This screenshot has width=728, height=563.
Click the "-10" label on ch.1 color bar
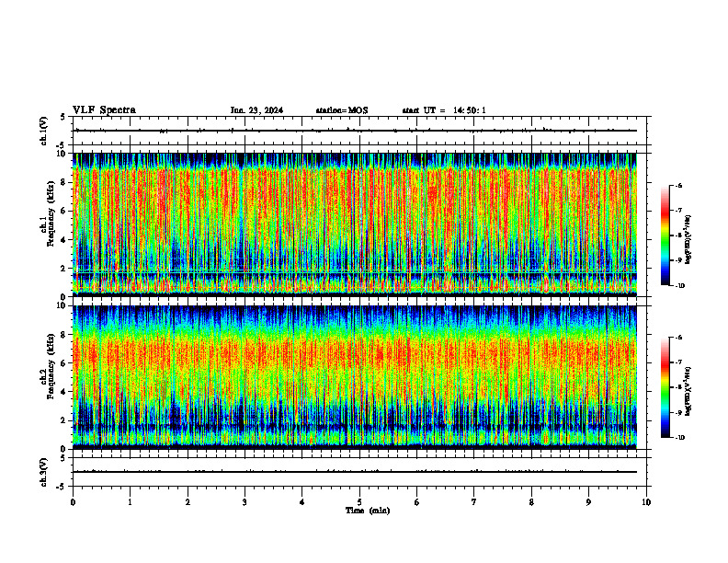(678, 286)
